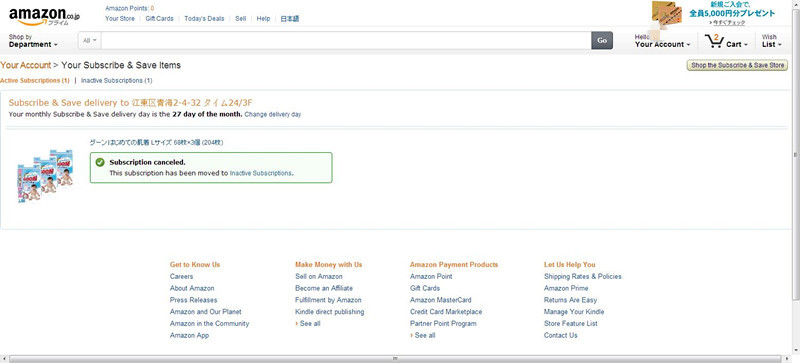This screenshot has width=800, height=363.
Task: Select Inactive Subscriptions (1) tab
Action: 116,81
